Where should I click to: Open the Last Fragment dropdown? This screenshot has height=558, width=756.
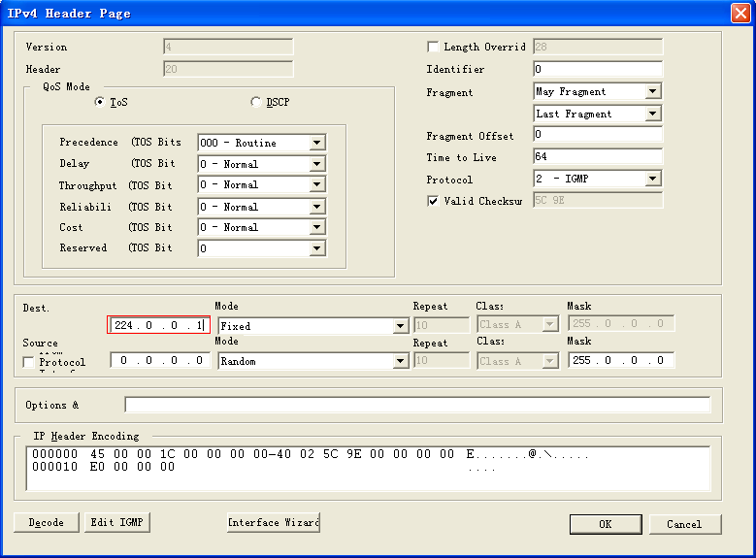[653, 114]
